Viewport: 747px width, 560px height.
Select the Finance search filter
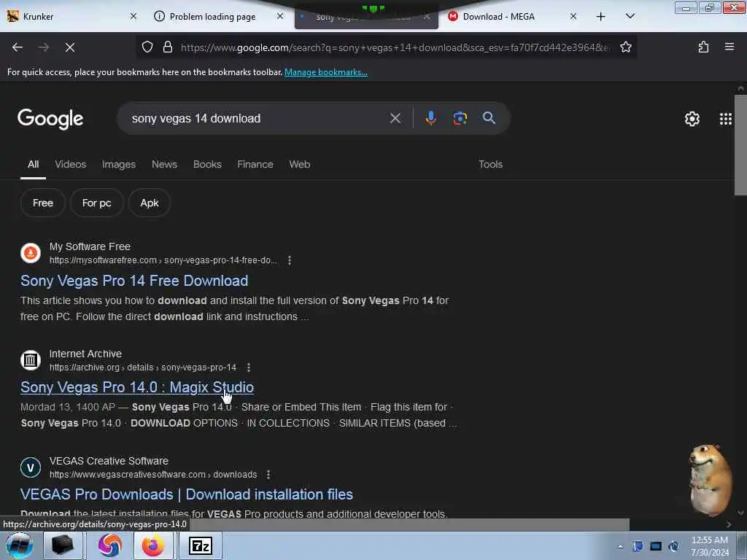(255, 164)
